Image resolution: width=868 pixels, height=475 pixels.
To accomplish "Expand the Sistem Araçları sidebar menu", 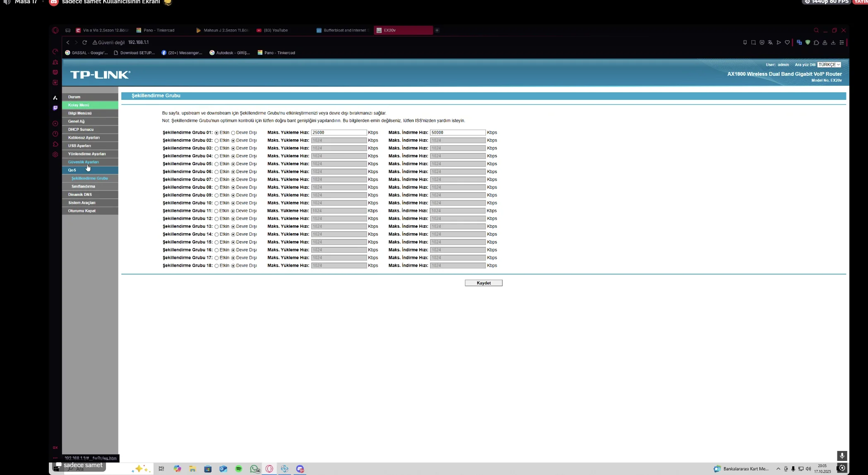I will [x=82, y=203].
